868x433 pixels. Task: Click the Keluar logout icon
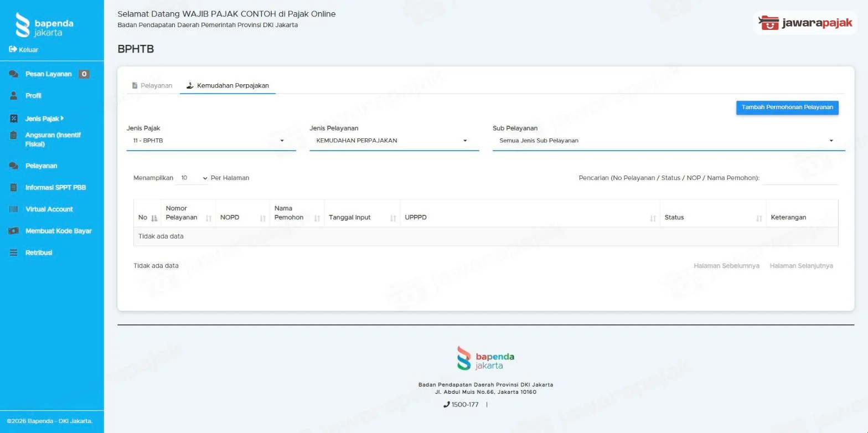click(13, 49)
